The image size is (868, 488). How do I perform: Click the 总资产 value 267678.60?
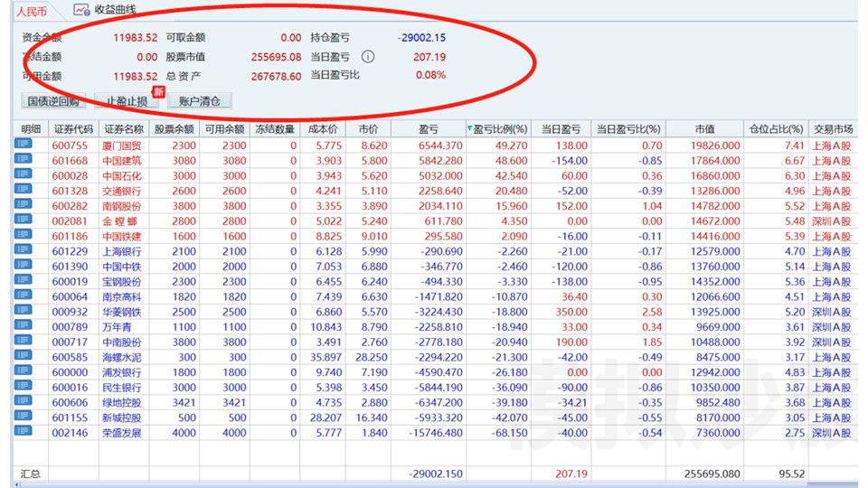(276, 76)
